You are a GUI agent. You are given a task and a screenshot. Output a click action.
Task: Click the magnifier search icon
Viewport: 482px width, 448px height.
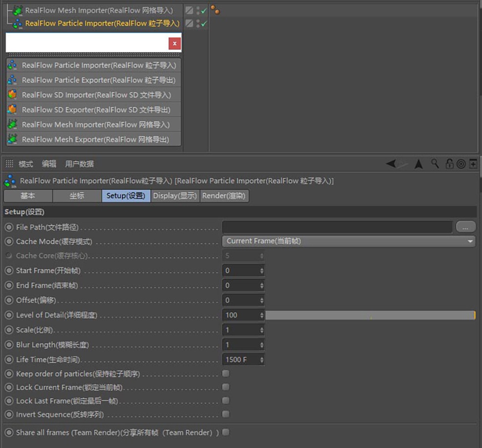click(435, 163)
